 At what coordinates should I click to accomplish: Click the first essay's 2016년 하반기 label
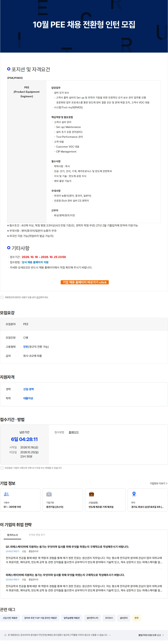(13, 551)
